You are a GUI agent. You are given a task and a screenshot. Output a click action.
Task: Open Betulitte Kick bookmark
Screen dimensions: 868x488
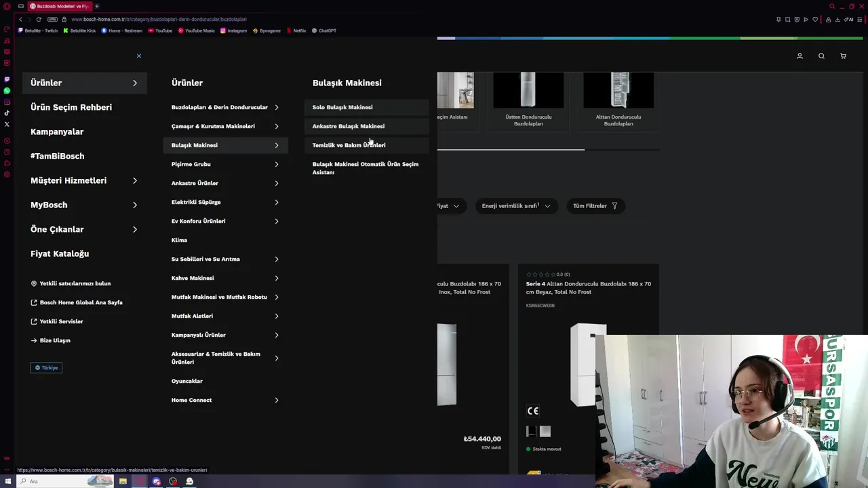pyautogui.click(x=80, y=30)
